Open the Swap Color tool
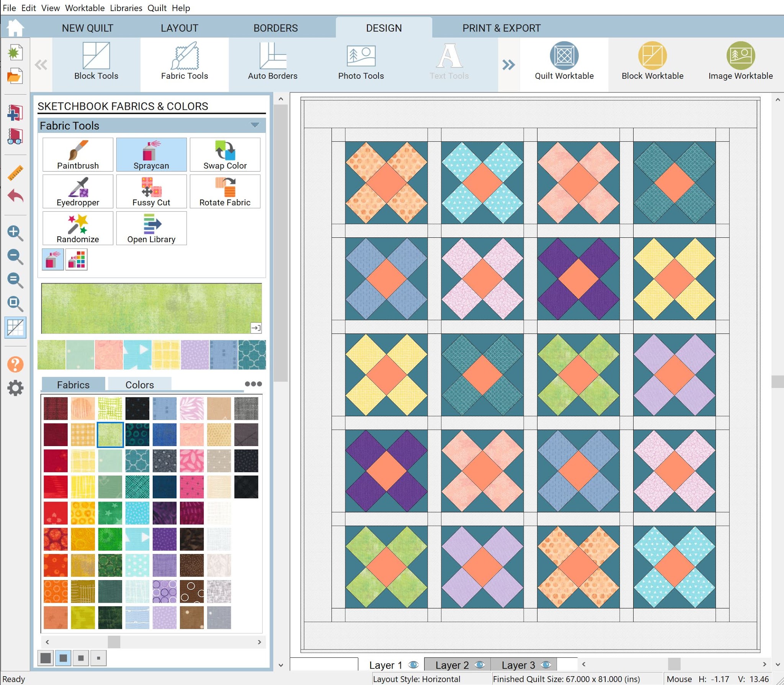The height and width of the screenshot is (685, 784). coord(225,154)
